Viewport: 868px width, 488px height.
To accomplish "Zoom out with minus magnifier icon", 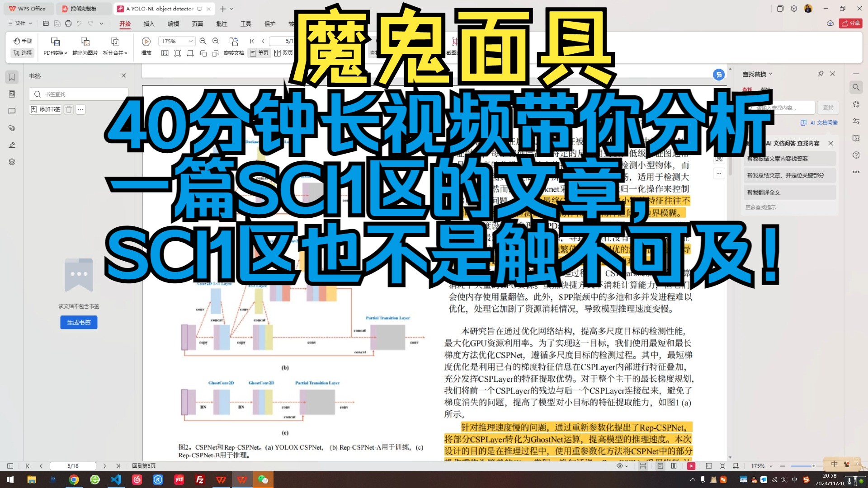I will pos(203,41).
